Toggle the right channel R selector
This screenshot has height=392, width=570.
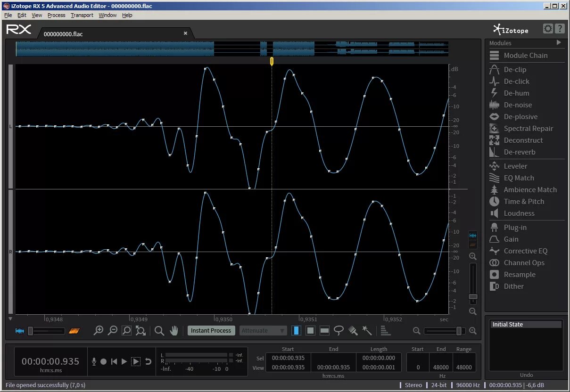point(10,252)
